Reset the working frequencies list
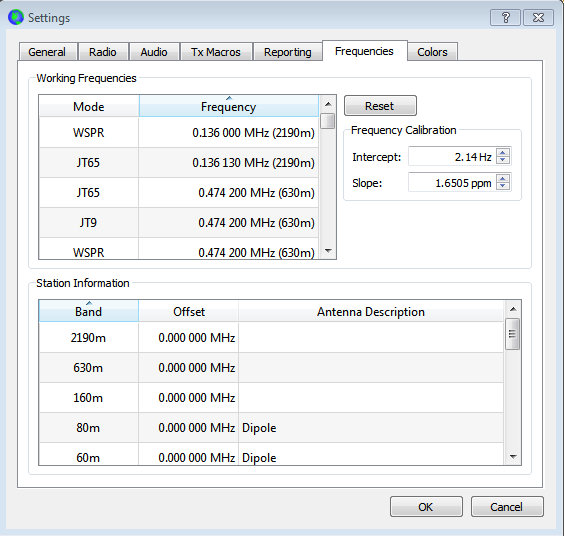The image size is (565, 536). click(x=380, y=106)
